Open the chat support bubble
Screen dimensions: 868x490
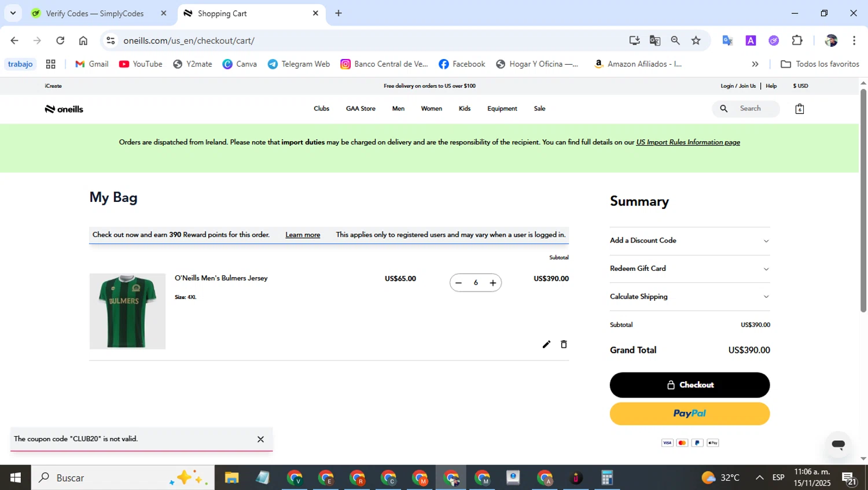pos(838,444)
